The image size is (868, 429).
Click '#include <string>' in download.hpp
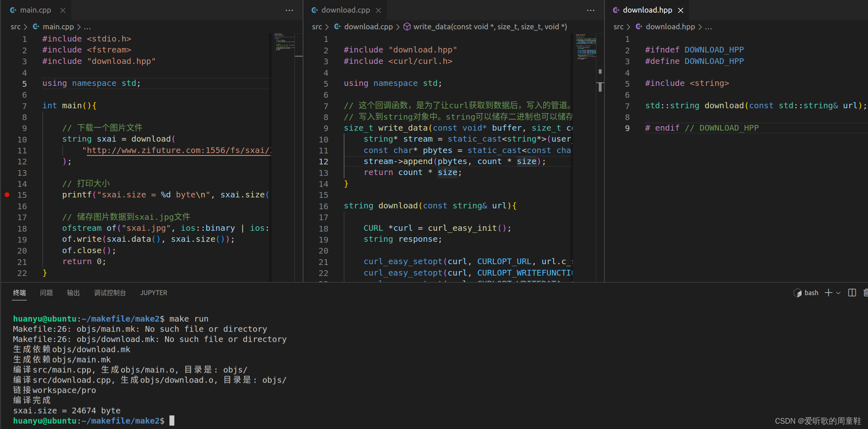pyautogui.click(x=687, y=83)
